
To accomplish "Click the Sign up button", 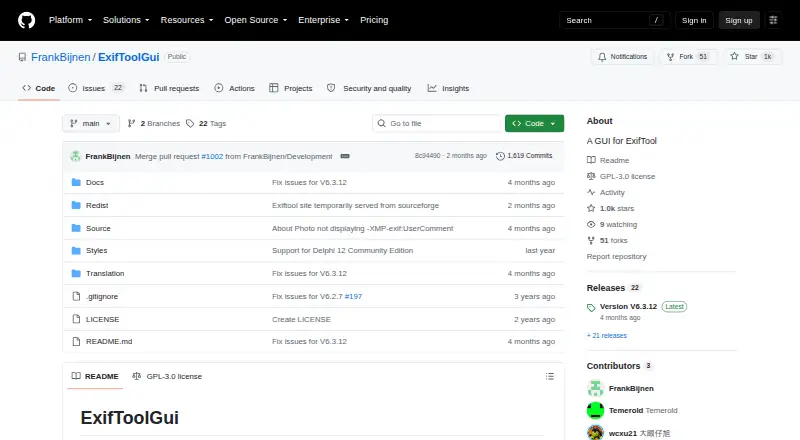I will click(x=739, y=20).
